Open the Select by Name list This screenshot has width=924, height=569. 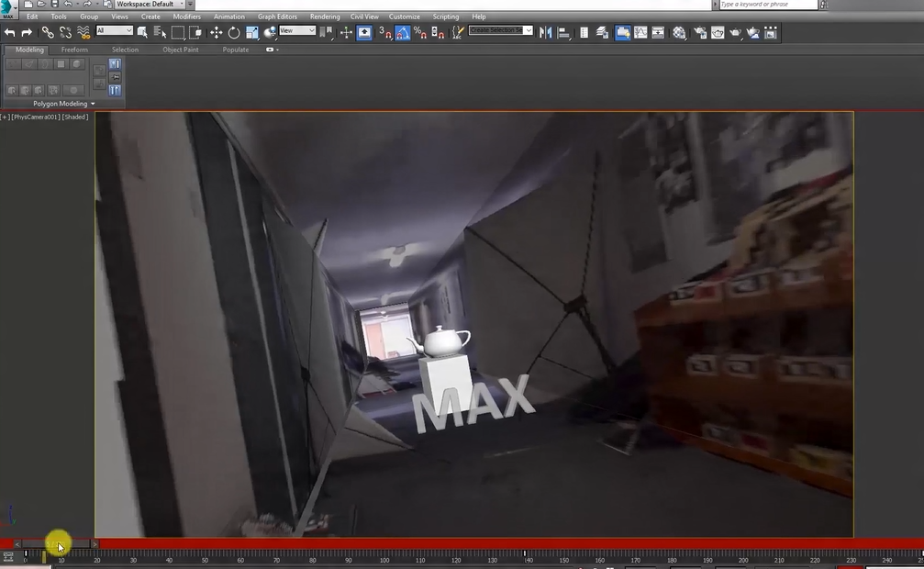pos(160,32)
